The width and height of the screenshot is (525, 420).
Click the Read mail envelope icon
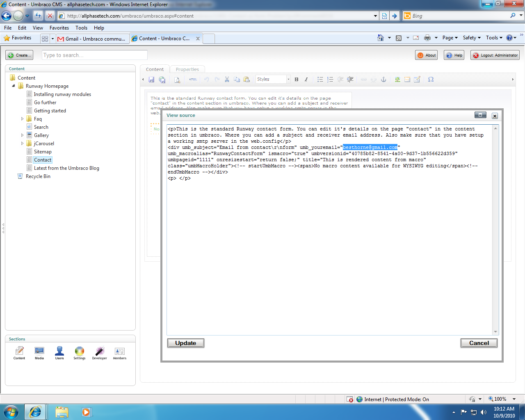pyautogui.click(x=416, y=38)
